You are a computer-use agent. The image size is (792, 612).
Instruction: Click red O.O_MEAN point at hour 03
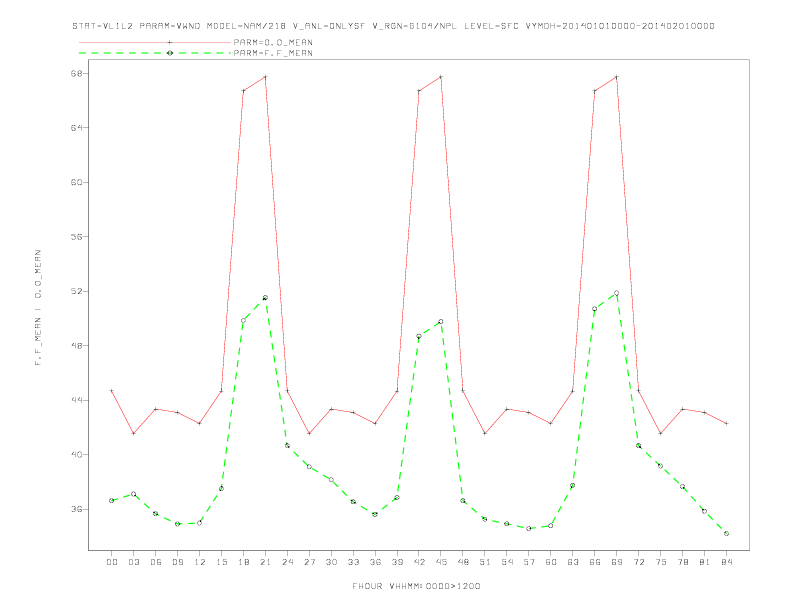[133, 433]
